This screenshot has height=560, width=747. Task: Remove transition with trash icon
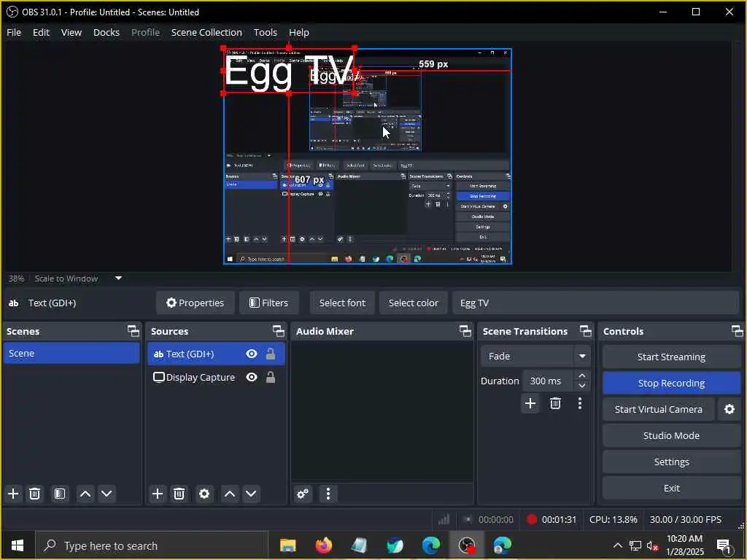555,403
